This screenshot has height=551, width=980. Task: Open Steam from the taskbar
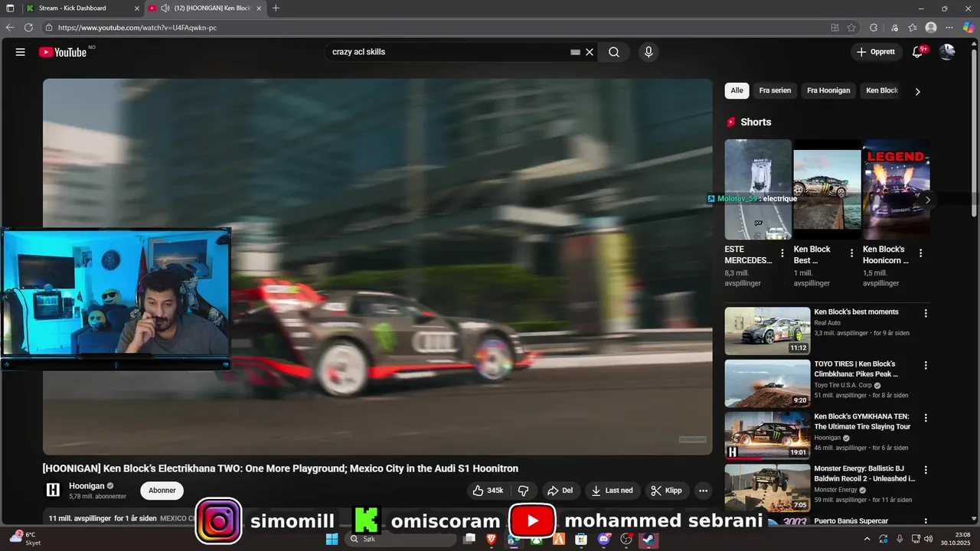[649, 539]
